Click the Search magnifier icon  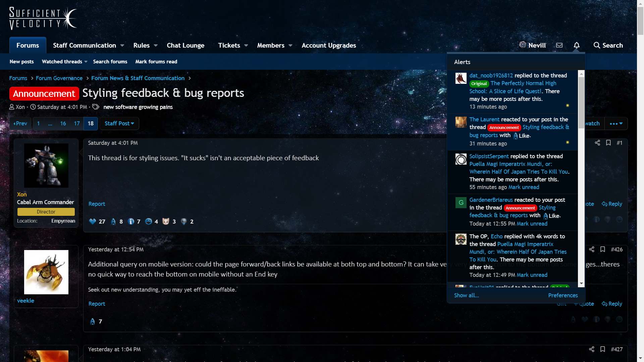[x=597, y=45]
